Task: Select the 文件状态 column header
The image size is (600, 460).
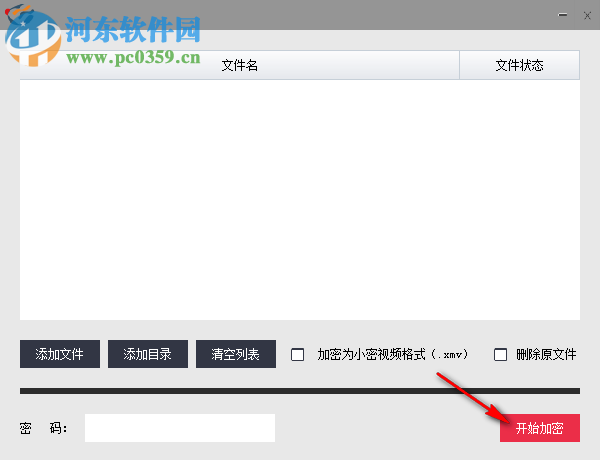Action: pos(519,65)
